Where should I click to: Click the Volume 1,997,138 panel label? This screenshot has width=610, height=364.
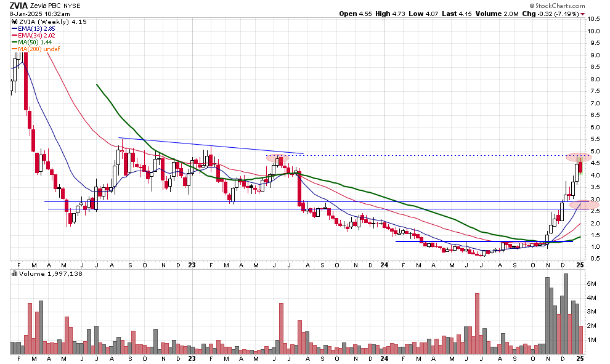coord(46,273)
